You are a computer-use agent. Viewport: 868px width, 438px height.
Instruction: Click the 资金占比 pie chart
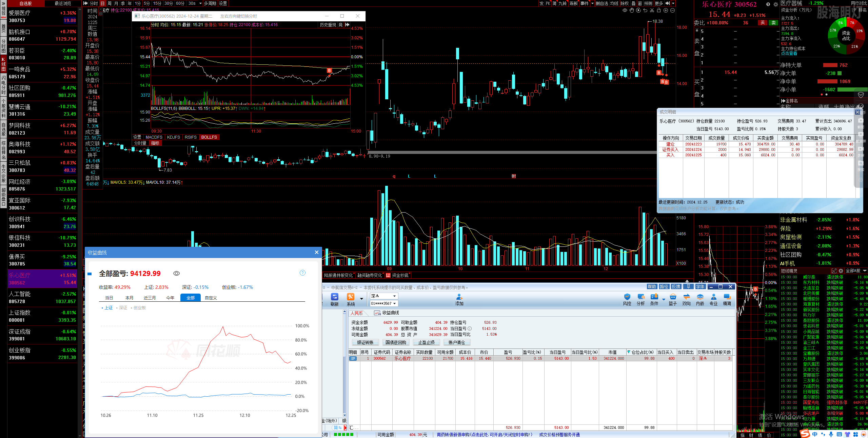point(846,36)
